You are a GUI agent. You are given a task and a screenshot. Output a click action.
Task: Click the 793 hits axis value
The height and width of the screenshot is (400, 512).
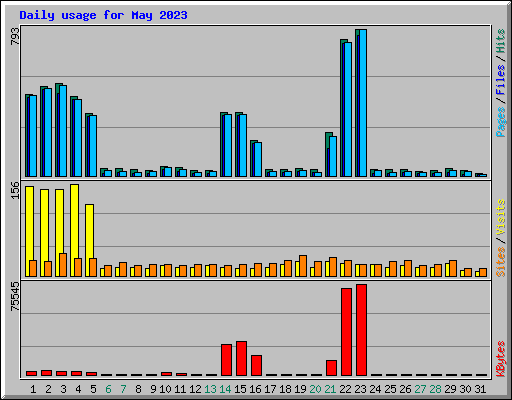15,36
